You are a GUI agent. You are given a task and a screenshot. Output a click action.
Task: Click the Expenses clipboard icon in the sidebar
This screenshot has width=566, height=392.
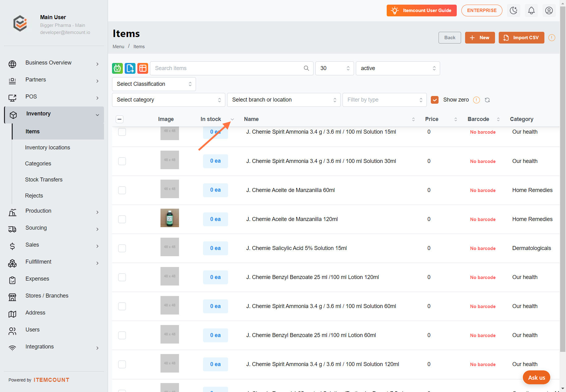point(12,280)
